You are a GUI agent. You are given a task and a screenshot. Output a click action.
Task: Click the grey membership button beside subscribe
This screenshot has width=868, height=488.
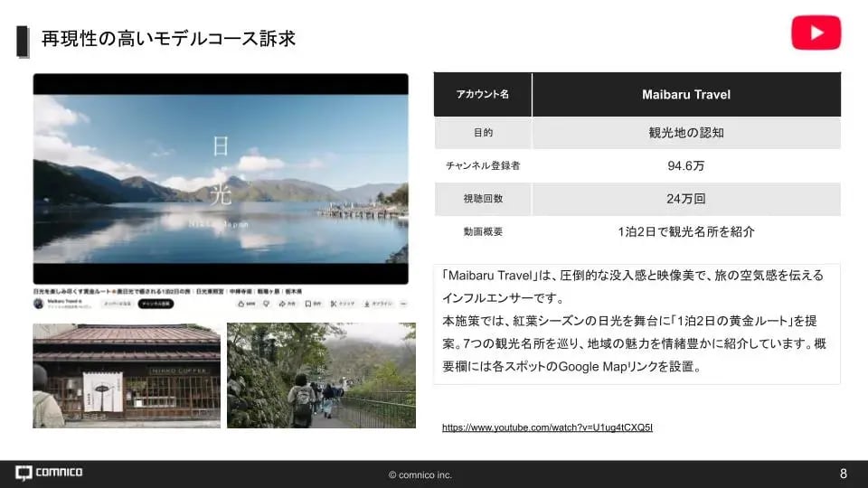[118, 304]
